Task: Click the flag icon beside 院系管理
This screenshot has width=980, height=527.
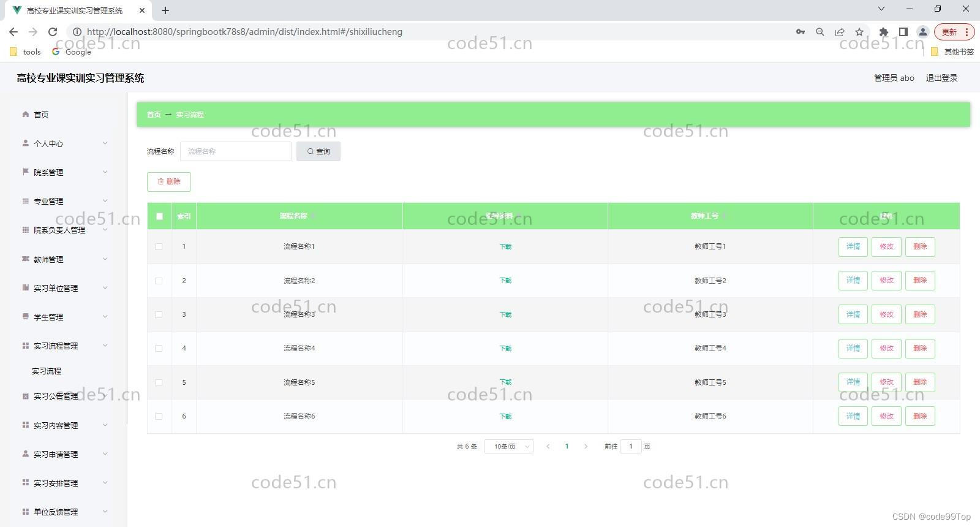Action: pos(25,172)
